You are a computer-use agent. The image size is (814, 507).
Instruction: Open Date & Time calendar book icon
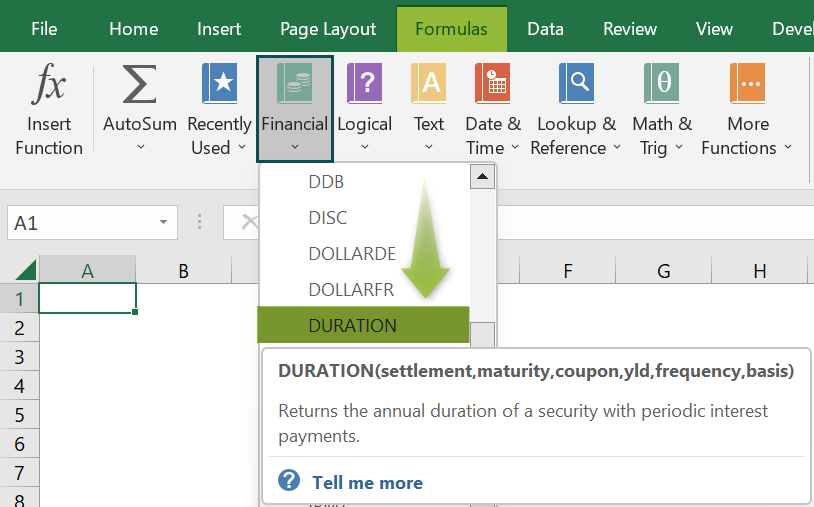tap(493, 83)
